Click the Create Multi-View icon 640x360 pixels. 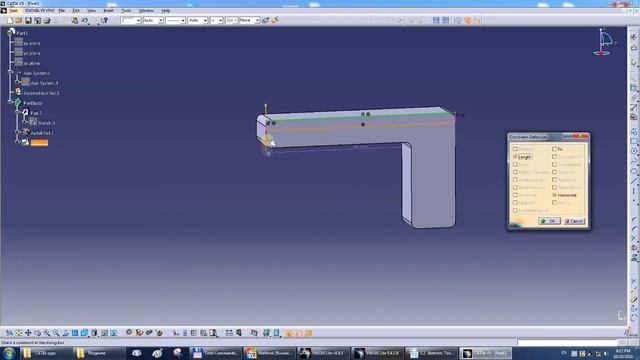point(75,333)
